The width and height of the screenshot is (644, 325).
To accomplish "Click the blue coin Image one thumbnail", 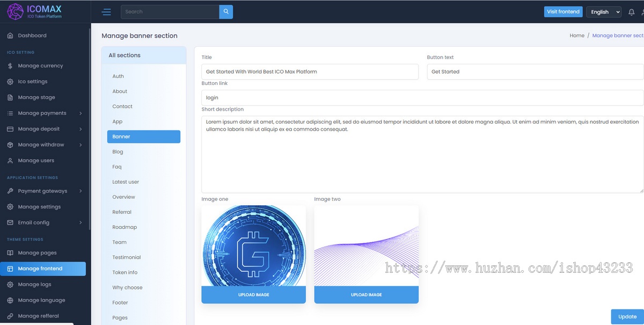I will 254,245.
